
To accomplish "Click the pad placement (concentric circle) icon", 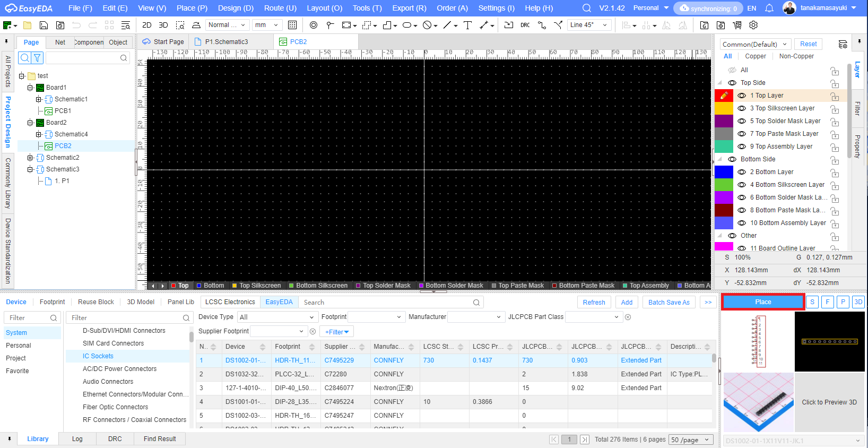I will (314, 25).
